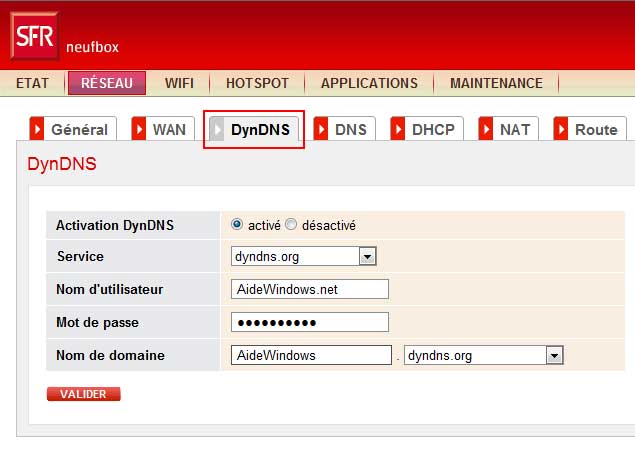Click the Nom d'utilisateur text field

tap(309, 289)
